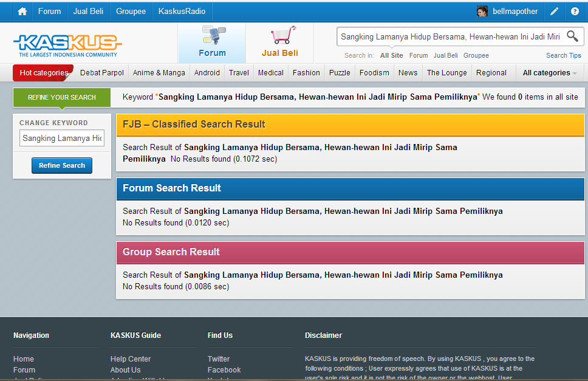The width and height of the screenshot is (588, 381).
Task: Open the Foodism category
Action: pos(374,73)
